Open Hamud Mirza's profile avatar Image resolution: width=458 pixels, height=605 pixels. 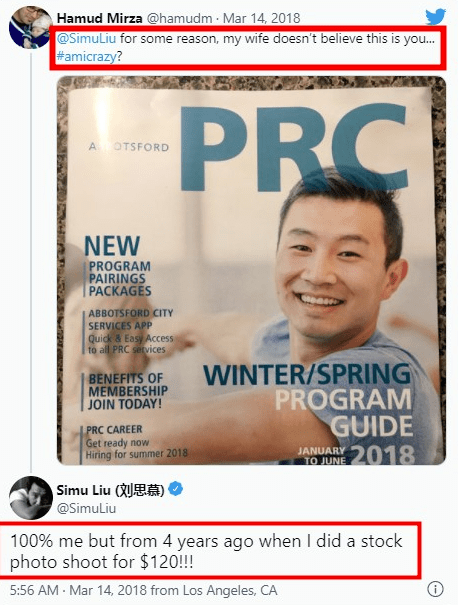coord(30,27)
